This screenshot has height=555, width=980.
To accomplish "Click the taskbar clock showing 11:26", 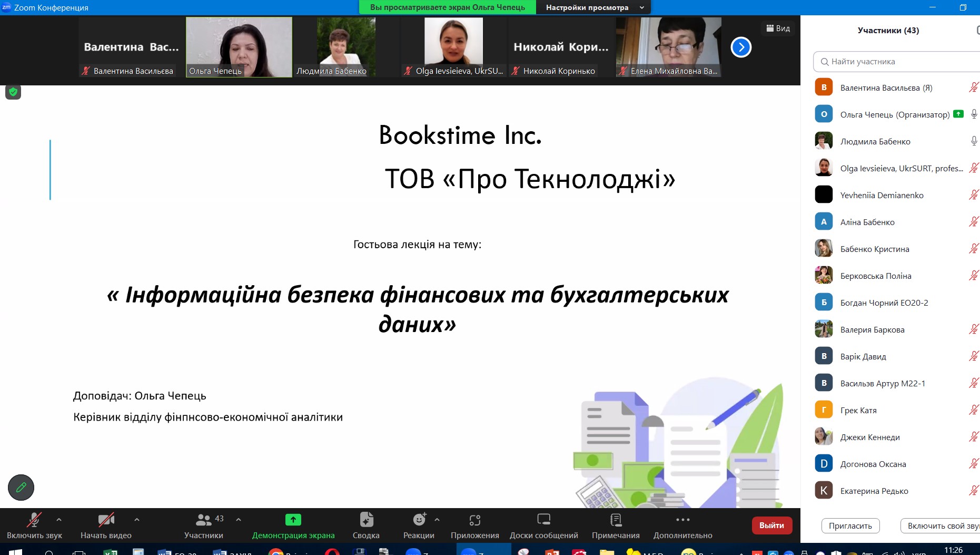I will (x=954, y=550).
